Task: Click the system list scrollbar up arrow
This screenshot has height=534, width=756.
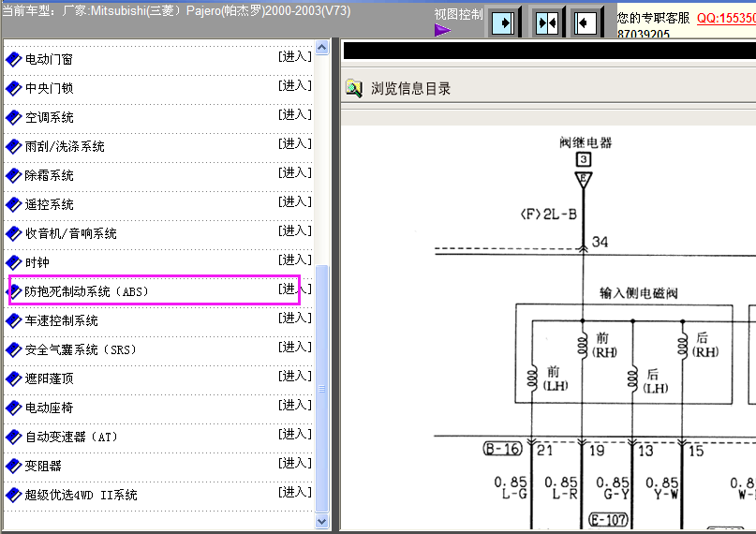Action: pos(321,47)
